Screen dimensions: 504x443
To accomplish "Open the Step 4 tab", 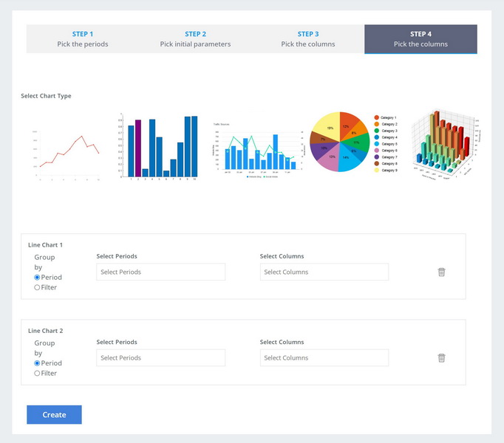I will 420,39.
